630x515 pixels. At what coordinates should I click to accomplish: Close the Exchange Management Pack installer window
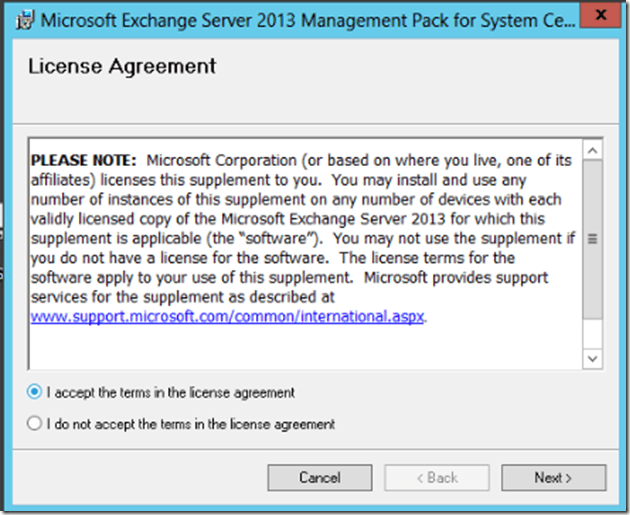click(x=596, y=17)
